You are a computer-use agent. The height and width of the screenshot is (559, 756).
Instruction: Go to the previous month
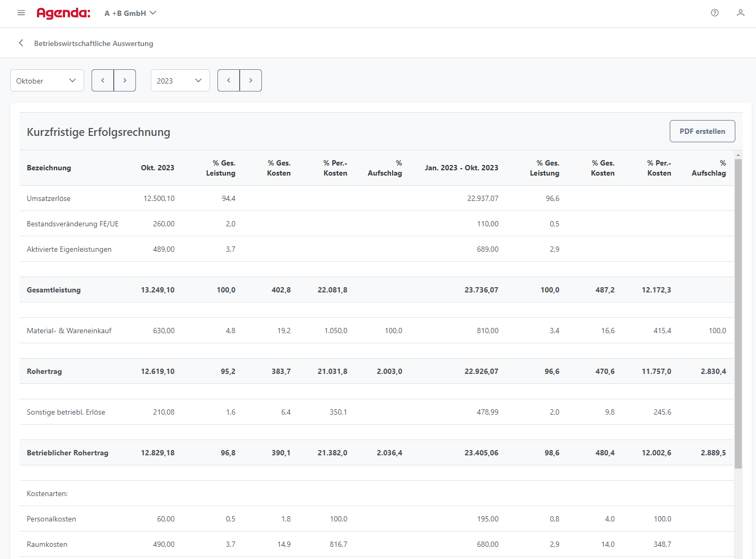(x=103, y=80)
